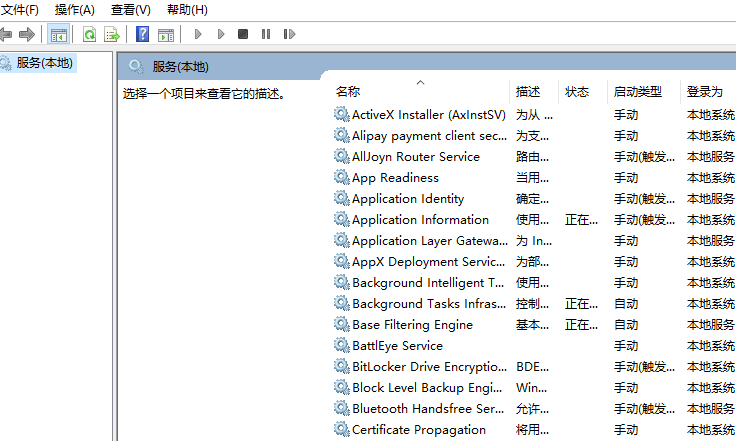The image size is (736, 441).
Task: Click the Export List toolbar icon
Action: (x=112, y=34)
